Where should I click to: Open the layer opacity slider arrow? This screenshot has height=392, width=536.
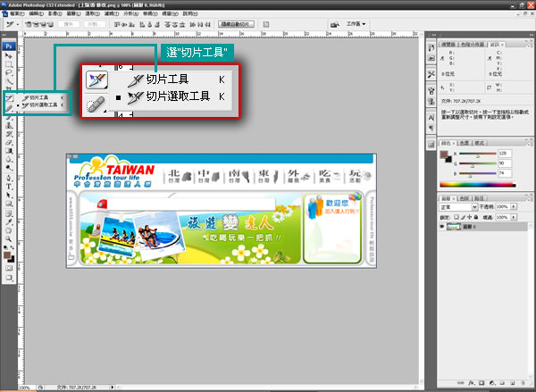click(x=514, y=207)
